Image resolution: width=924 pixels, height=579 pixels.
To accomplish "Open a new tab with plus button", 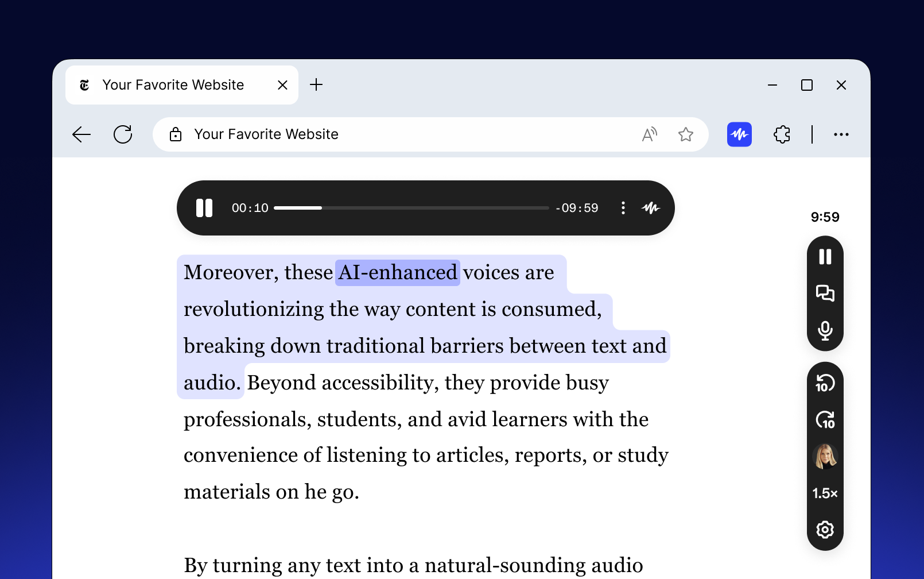I will coord(316,85).
